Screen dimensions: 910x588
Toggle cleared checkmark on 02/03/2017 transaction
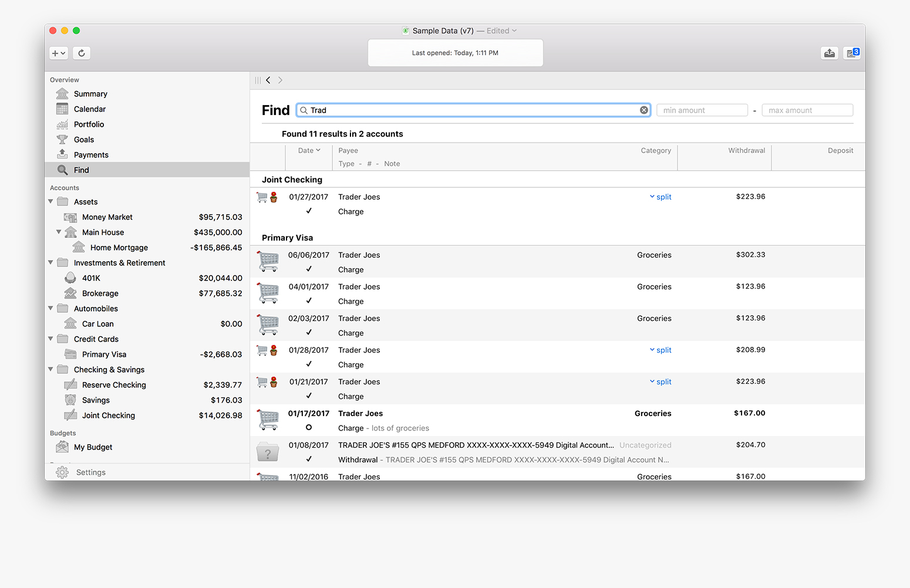[309, 332]
